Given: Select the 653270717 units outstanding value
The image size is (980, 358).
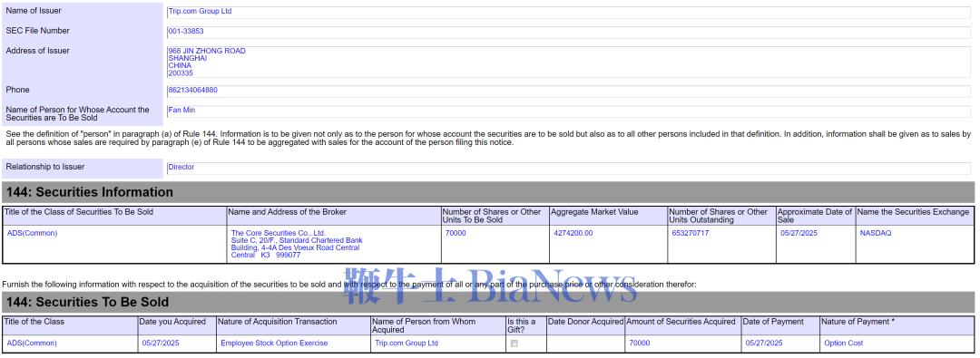Looking at the screenshot, I should pos(691,234).
